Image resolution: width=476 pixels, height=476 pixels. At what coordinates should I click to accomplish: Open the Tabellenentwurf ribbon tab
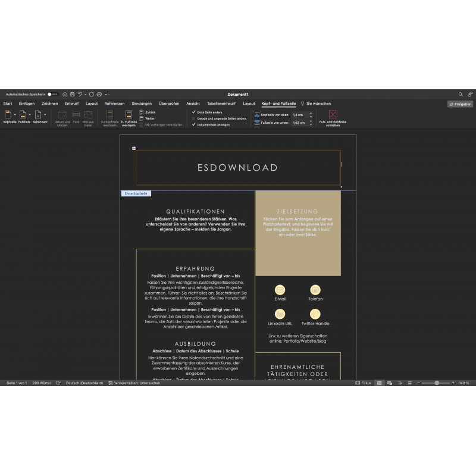[222, 104]
